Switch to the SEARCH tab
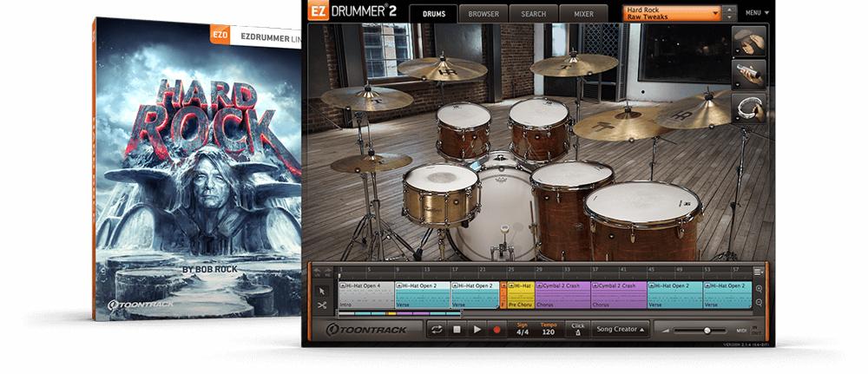The image size is (868, 374). (x=534, y=13)
